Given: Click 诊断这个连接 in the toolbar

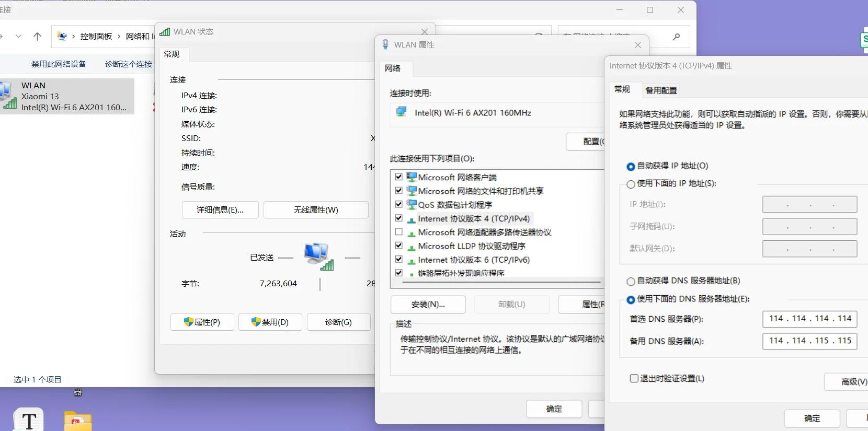Looking at the screenshot, I should (x=129, y=64).
